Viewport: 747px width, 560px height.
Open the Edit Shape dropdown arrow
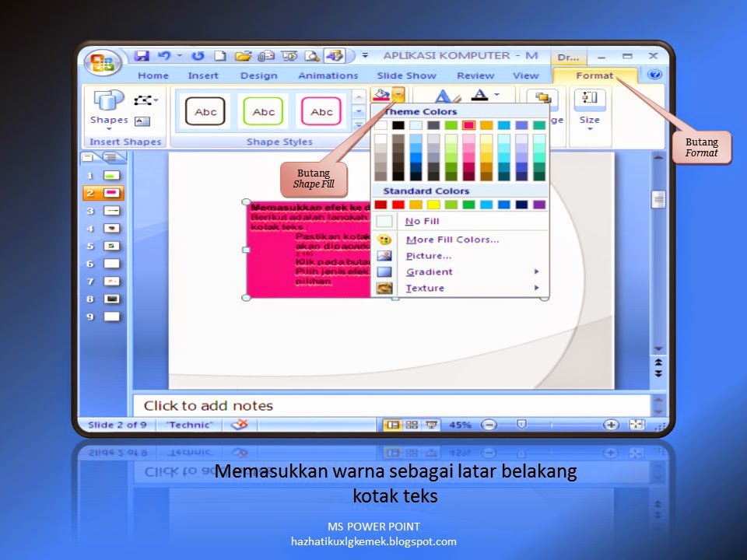(x=156, y=100)
